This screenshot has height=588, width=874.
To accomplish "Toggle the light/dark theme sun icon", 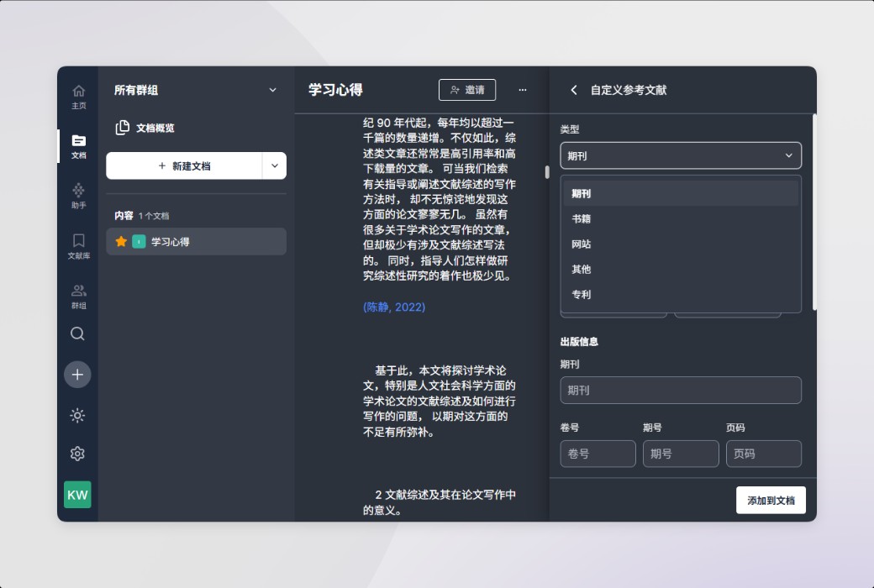I will click(x=77, y=415).
